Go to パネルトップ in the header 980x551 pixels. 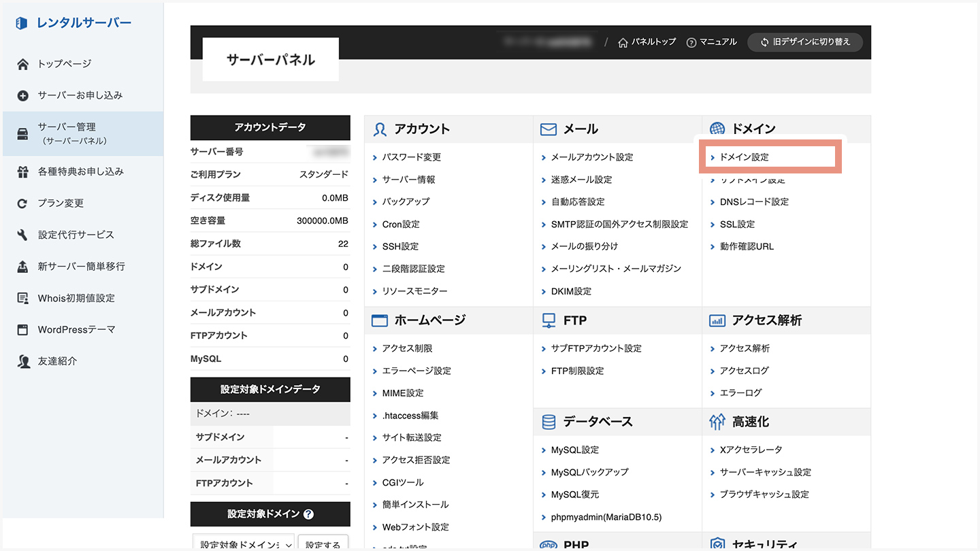coord(647,42)
